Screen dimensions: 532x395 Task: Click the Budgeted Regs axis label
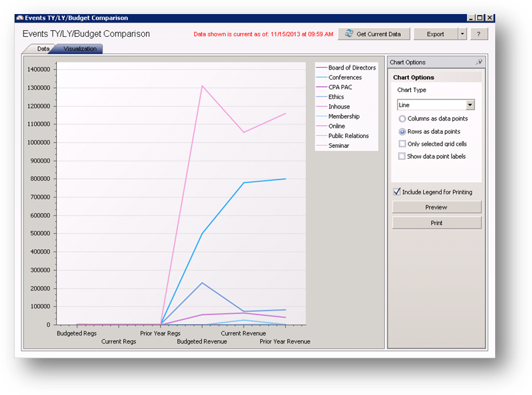[x=77, y=333]
